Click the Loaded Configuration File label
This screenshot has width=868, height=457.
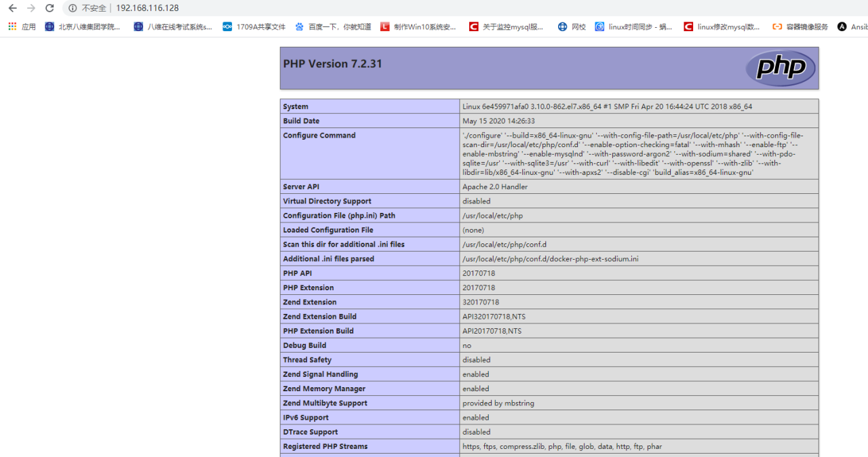(328, 230)
